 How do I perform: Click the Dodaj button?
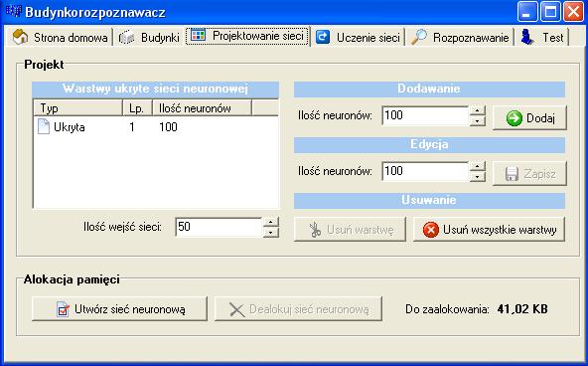tap(529, 118)
